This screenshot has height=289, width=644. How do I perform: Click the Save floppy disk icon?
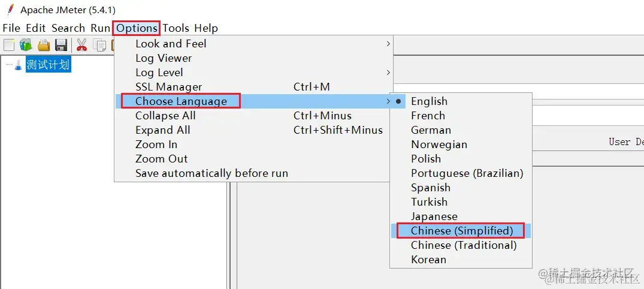[61, 45]
